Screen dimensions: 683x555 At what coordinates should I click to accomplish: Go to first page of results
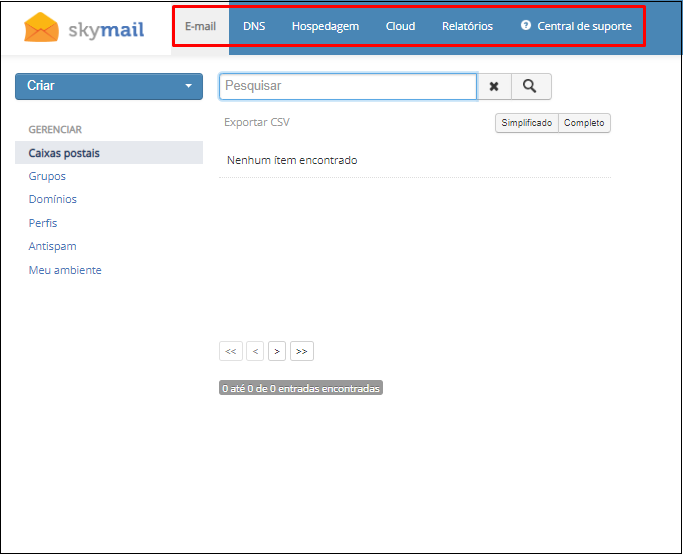(x=231, y=351)
